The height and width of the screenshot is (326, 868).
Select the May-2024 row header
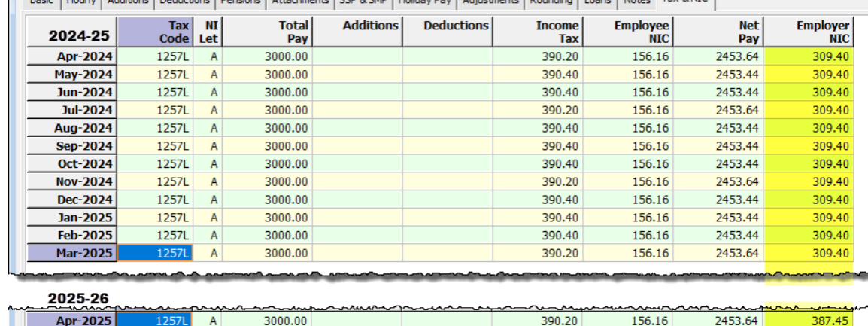click(72, 75)
